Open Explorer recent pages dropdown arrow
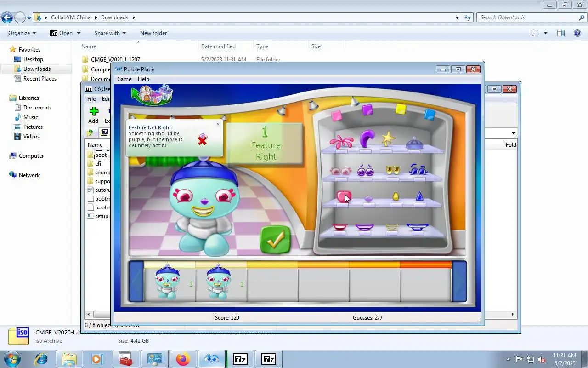Viewport: 588px width, 368px height. coord(29,18)
